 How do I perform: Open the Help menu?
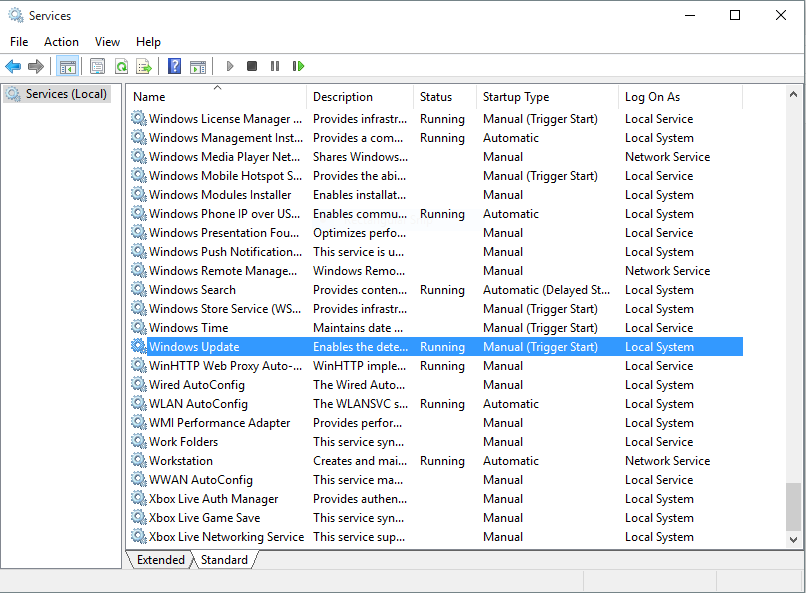point(148,42)
